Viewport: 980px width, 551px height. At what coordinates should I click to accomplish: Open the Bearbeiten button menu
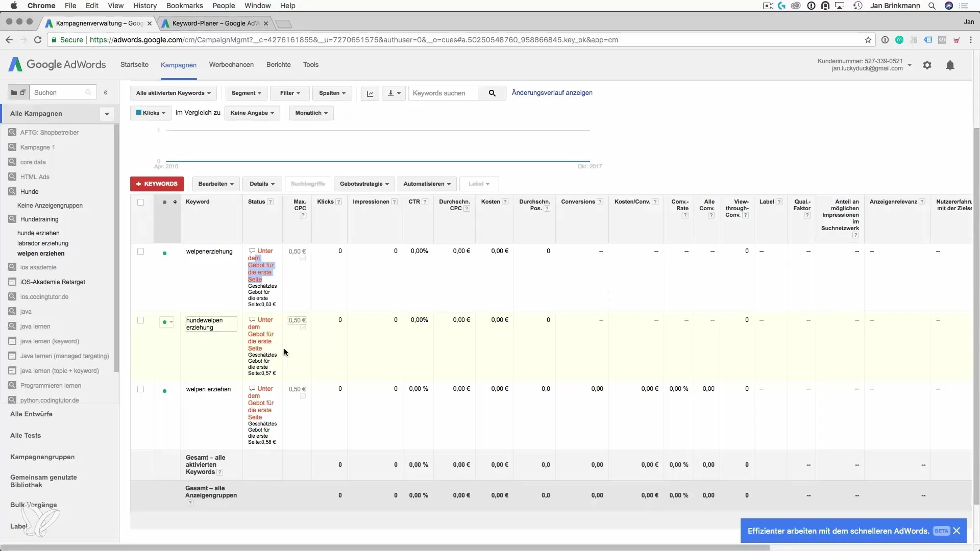point(216,184)
